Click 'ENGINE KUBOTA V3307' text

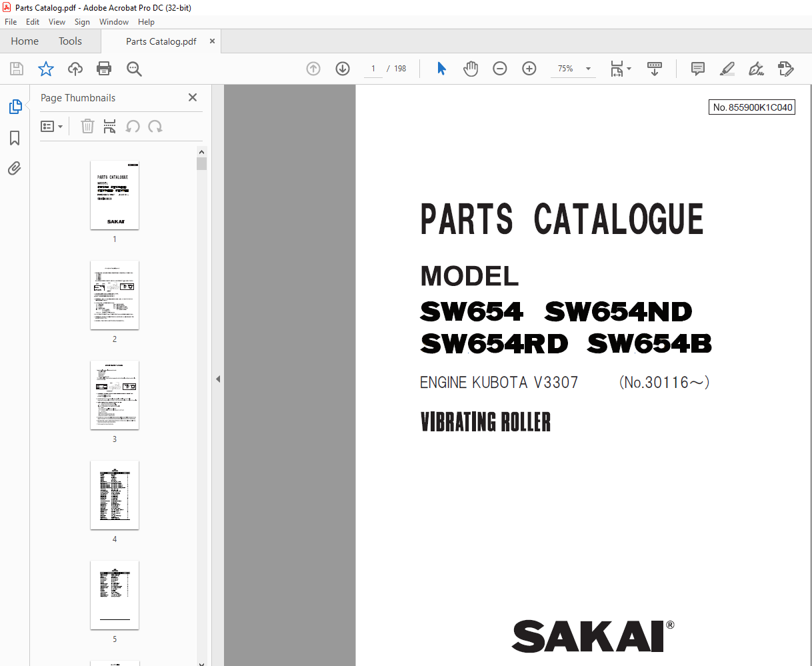coord(499,383)
